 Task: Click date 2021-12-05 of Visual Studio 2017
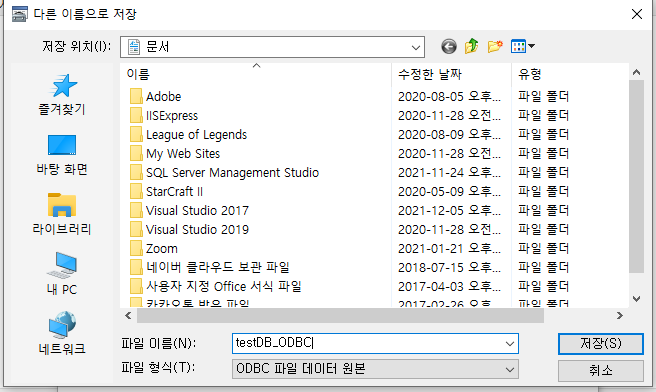[449, 210]
